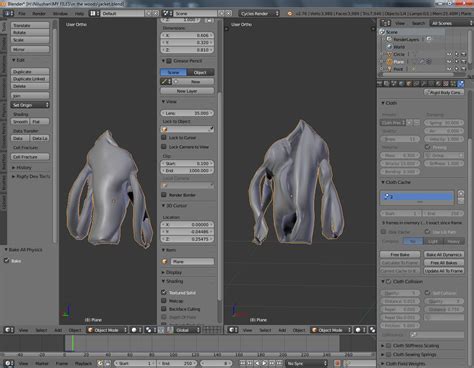Open the File menu
Image resolution: width=474 pixels, height=368 pixels.
(22, 14)
